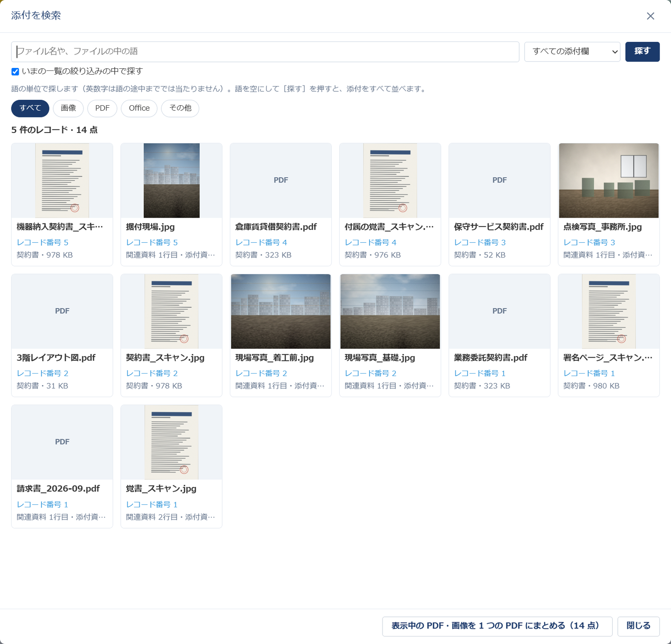
Task: Select the 保守サービス契約書.pdf file name
Action: (499, 227)
